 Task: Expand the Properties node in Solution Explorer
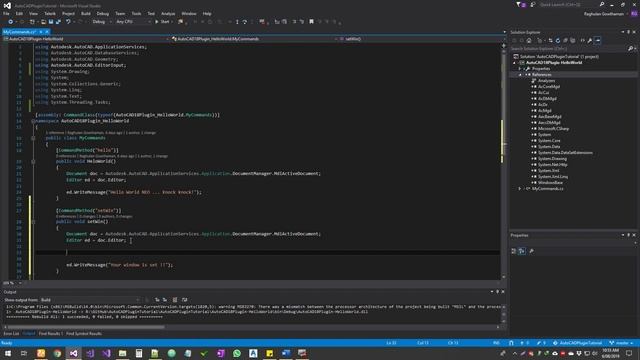coord(520,69)
